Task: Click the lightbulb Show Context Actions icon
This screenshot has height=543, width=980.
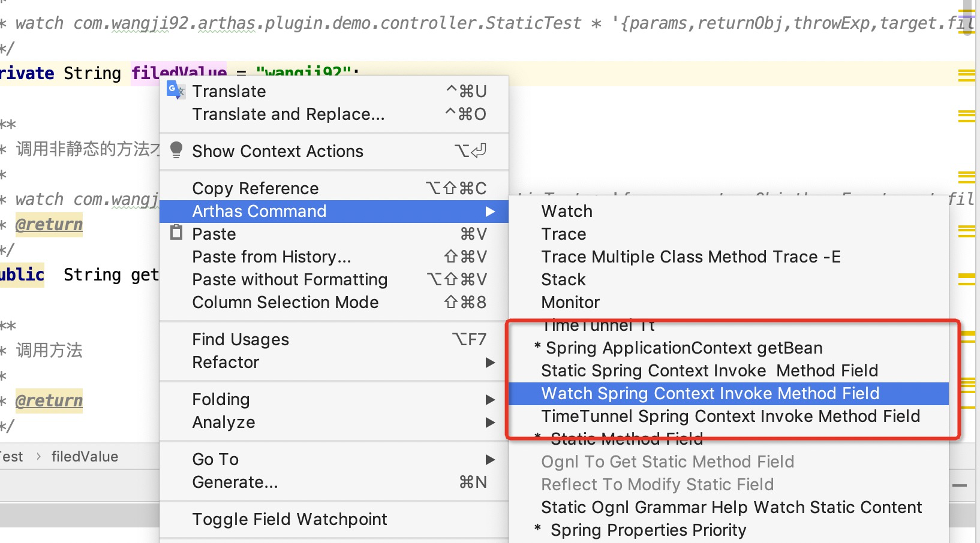Action: tap(176, 150)
